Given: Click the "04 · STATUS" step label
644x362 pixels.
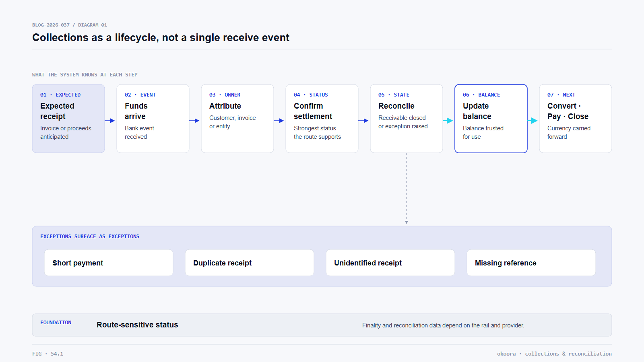Looking at the screenshot, I should [x=311, y=95].
